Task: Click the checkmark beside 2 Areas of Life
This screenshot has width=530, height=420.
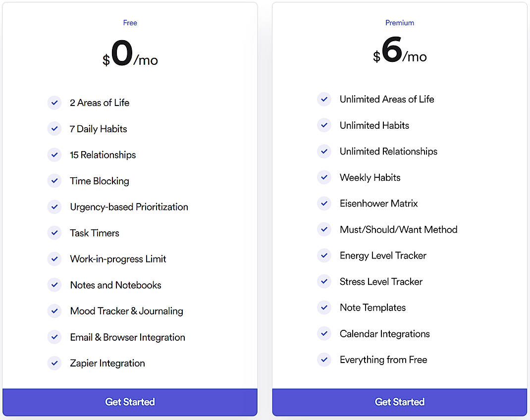Action: (54, 103)
